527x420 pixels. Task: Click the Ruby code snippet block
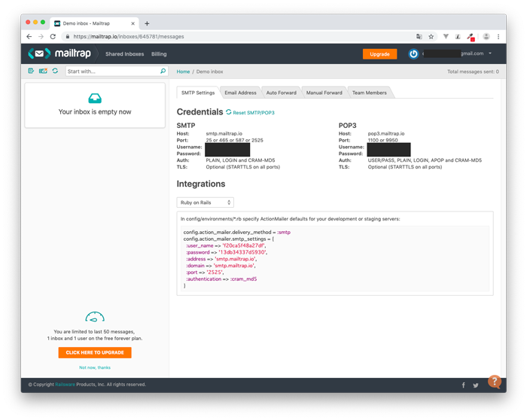[x=335, y=258]
